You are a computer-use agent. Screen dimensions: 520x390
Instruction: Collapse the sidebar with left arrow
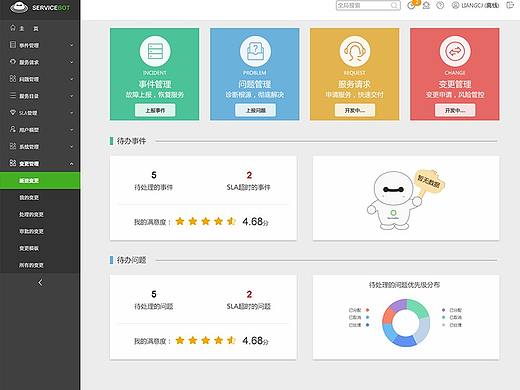point(40,282)
